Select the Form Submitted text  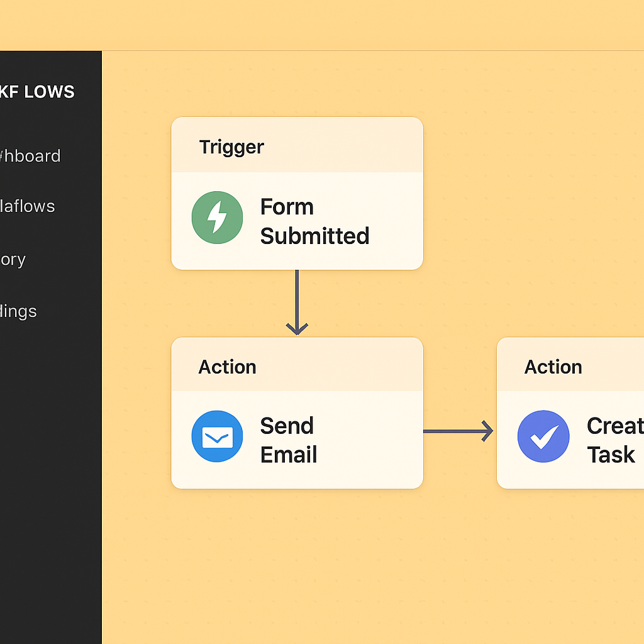pyautogui.click(x=314, y=221)
